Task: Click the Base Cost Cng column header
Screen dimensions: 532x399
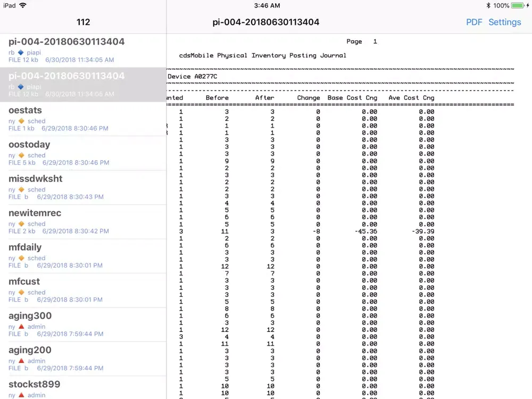Action: tap(352, 98)
